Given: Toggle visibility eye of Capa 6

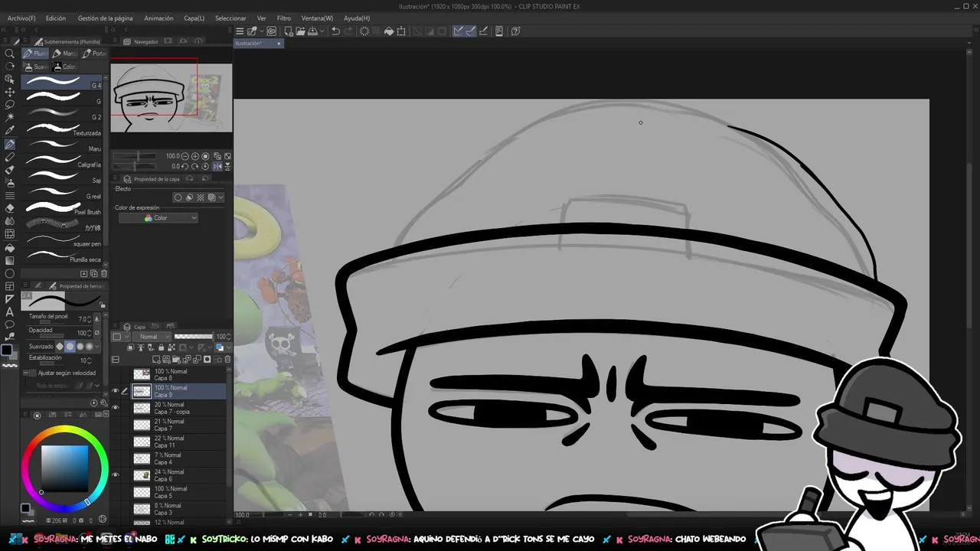Looking at the screenshot, I should [116, 475].
